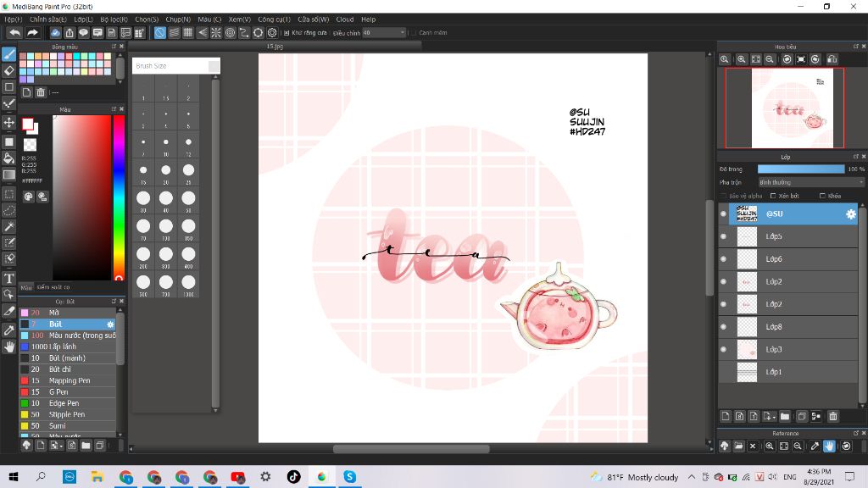Select the Bút chì brush
Image resolution: width=868 pixels, height=488 pixels.
(68, 369)
